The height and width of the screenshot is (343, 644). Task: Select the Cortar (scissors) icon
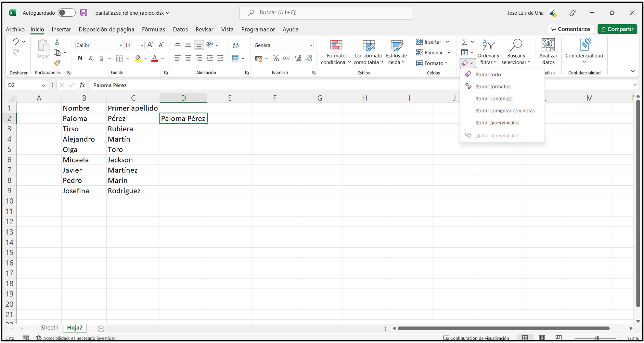(x=57, y=41)
